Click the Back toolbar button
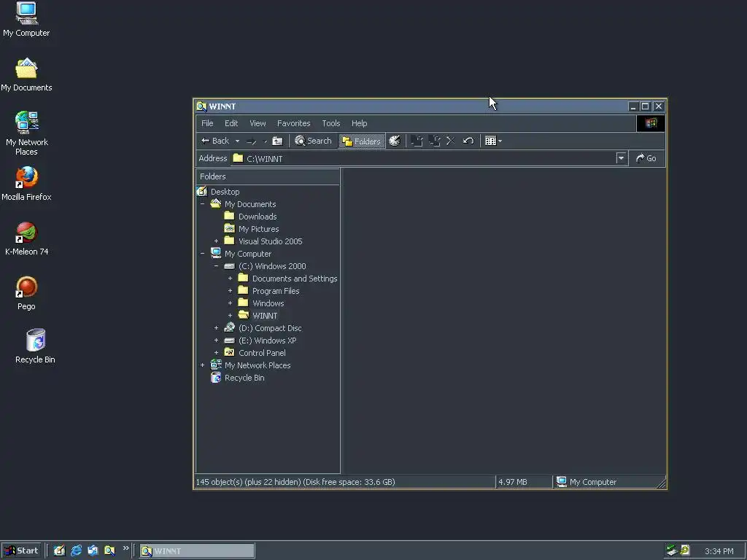This screenshot has height=560, width=747. (x=215, y=141)
